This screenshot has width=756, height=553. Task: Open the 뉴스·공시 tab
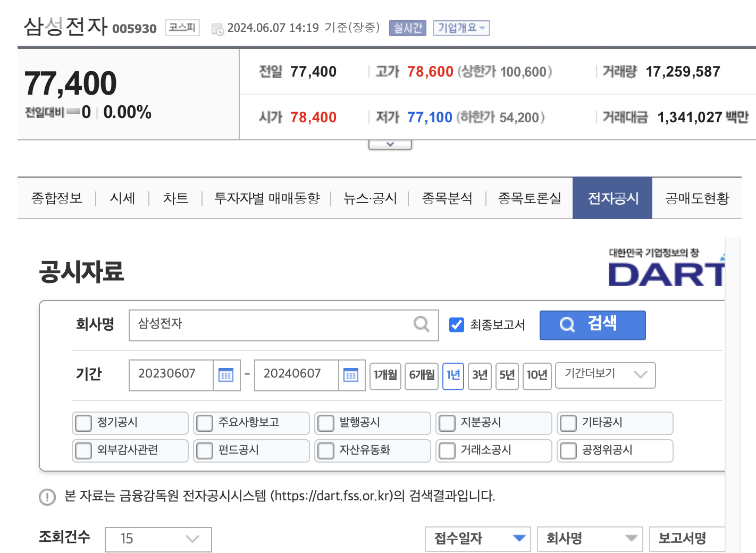370,198
